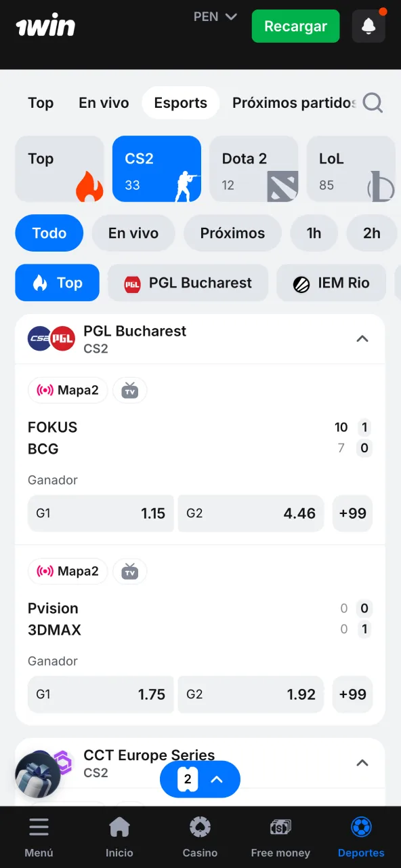Open the PEN currency dropdown

[x=215, y=16]
